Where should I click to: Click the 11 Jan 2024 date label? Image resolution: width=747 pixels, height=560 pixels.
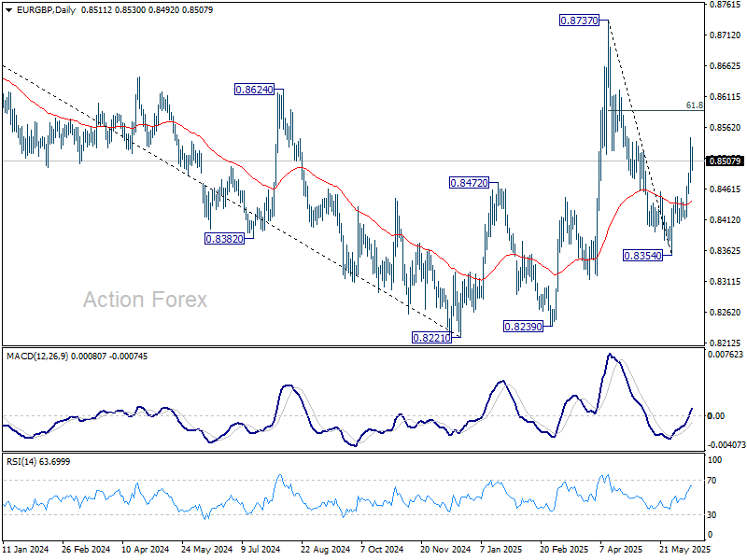tap(26, 549)
